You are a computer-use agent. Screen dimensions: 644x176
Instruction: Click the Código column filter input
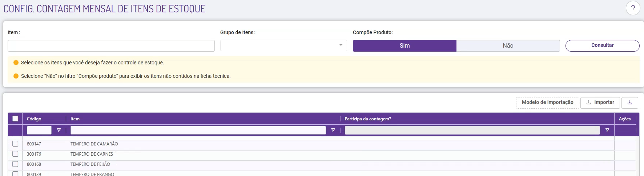[39, 130]
